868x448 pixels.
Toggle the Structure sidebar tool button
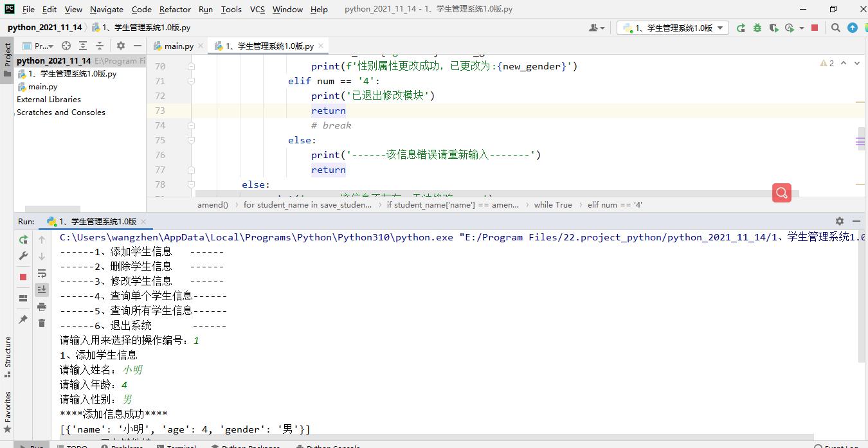point(7,355)
